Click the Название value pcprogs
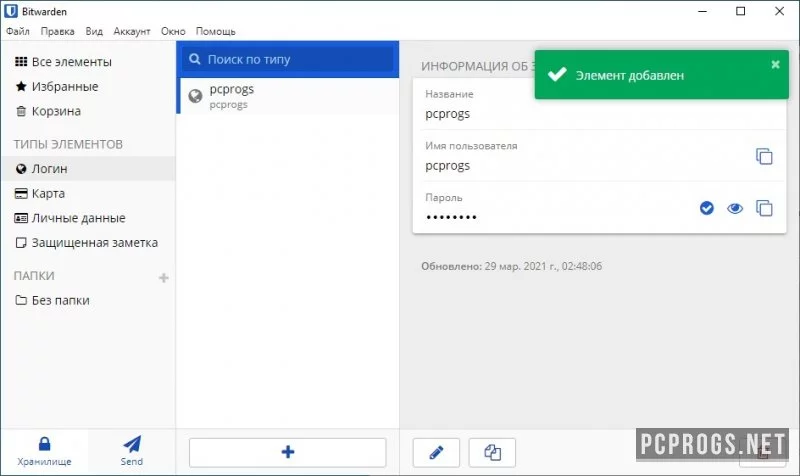The image size is (800, 476). [x=447, y=114]
